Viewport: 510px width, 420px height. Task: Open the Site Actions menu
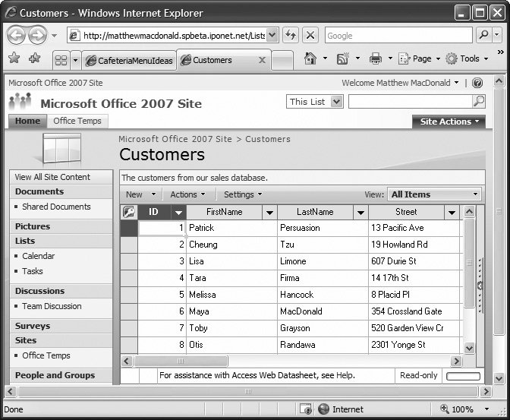click(x=449, y=122)
